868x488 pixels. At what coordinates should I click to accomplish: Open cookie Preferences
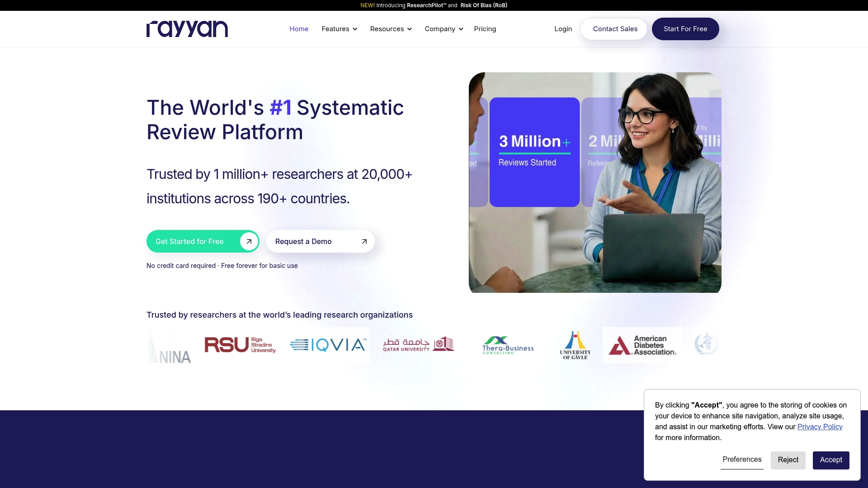742,460
